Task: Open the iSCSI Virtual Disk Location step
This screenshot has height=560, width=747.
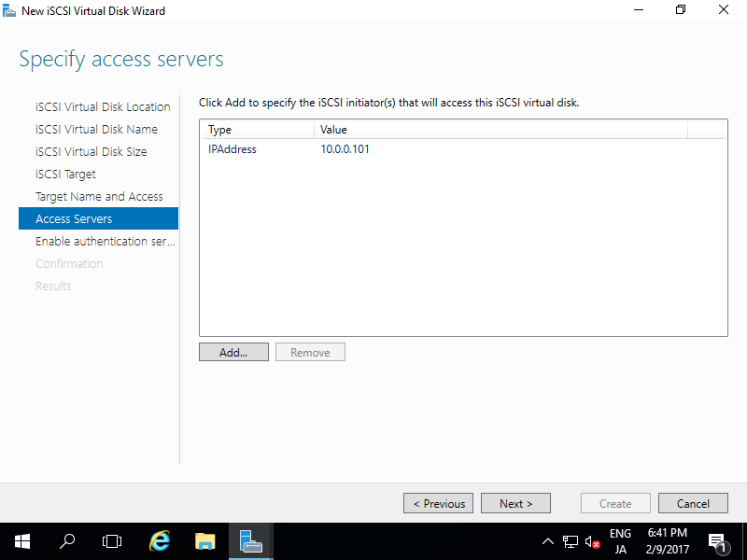Action: coord(103,106)
